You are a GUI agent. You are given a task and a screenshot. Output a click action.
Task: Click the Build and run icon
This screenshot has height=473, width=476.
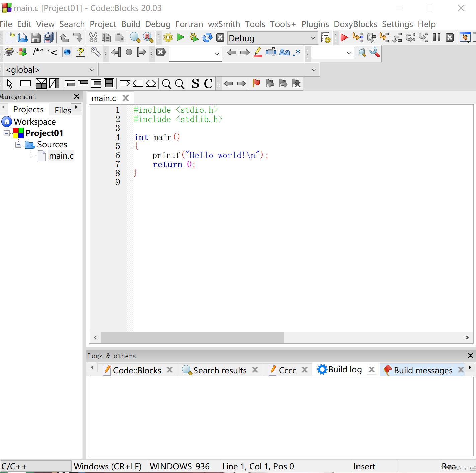click(194, 37)
